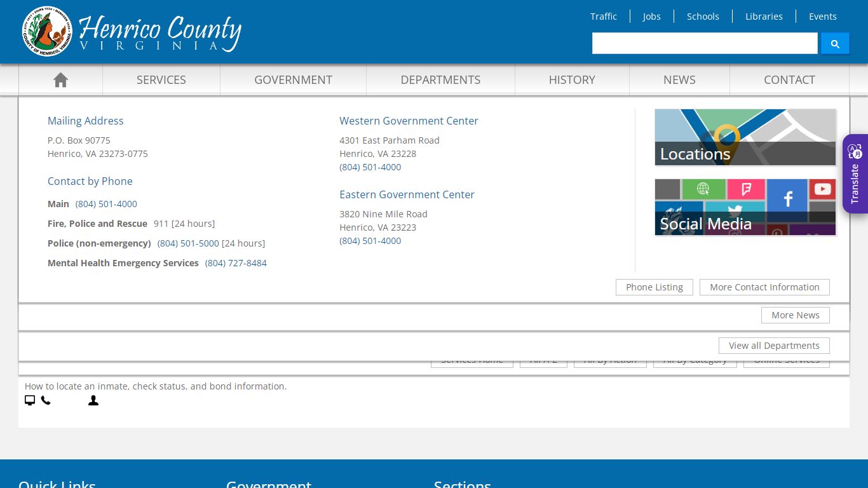Open the News menu
Screen dimensions: 868x488
679,79
